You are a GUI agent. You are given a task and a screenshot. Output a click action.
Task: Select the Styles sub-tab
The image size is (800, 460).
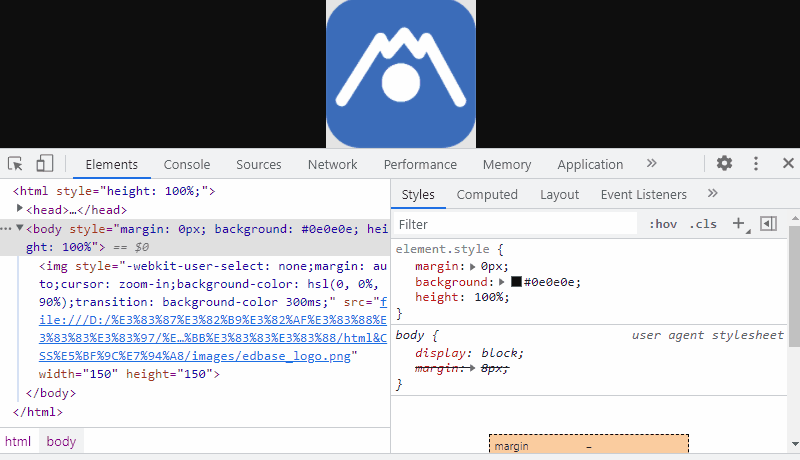click(418, 194)
